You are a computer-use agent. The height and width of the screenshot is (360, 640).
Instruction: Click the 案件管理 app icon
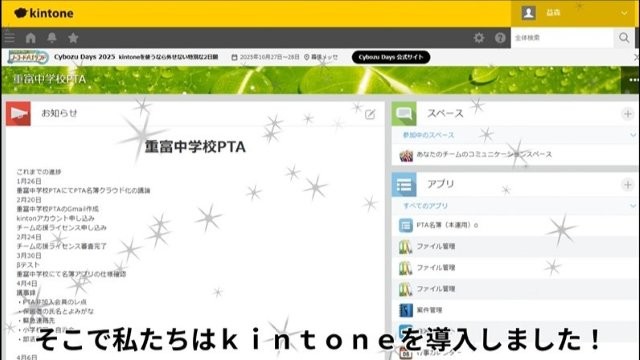click(x=406, y=310)
